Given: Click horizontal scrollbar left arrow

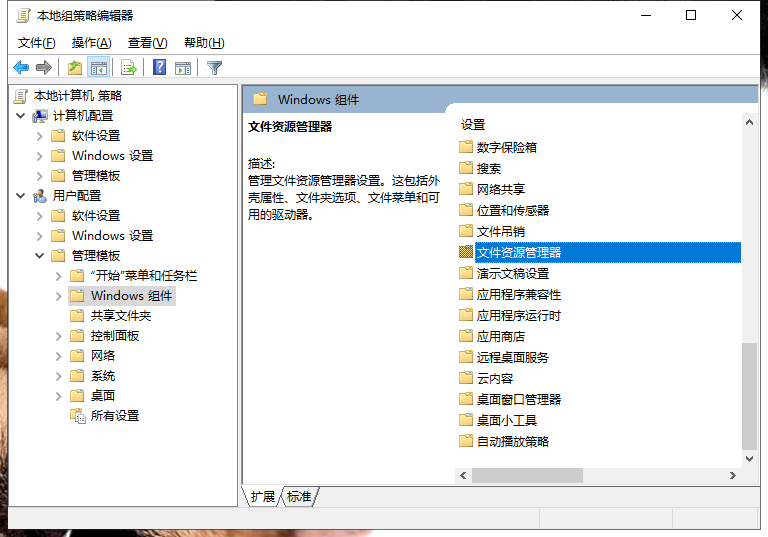Looking at the screenshot, I should pos(463,475).
